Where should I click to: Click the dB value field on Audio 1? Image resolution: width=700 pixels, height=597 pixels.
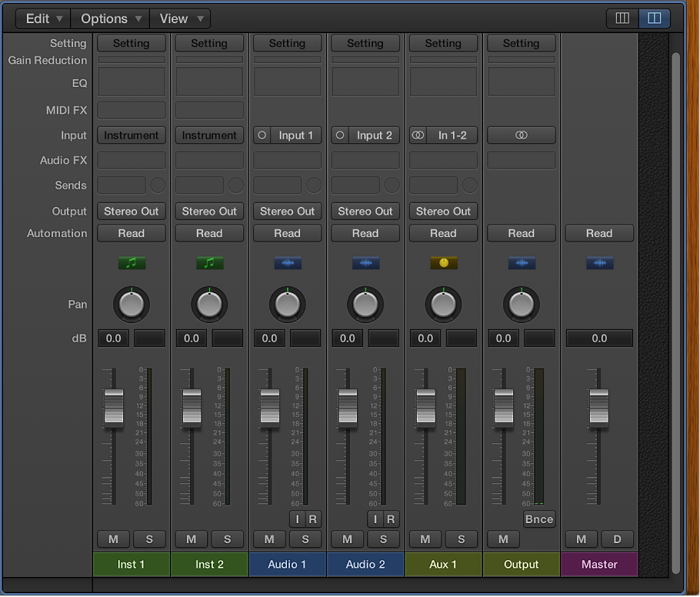(269, 338)
